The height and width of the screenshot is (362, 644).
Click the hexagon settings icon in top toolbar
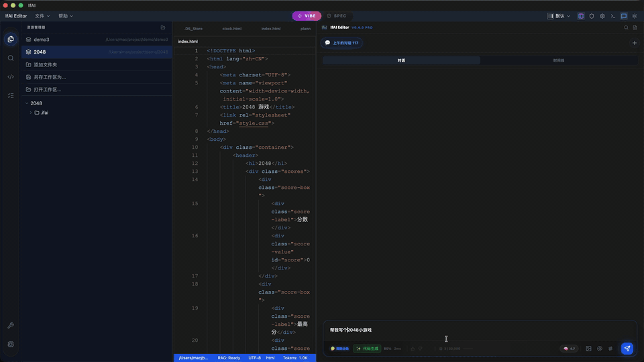602,16
